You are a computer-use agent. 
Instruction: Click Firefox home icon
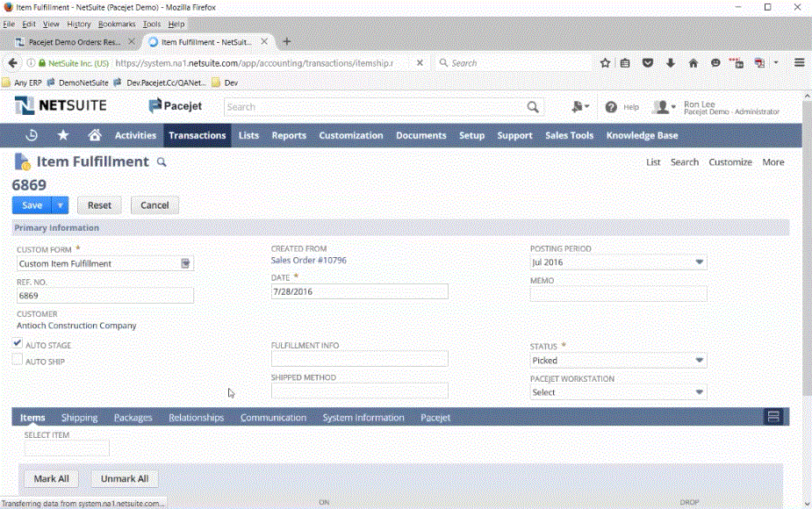coord(693,63)
